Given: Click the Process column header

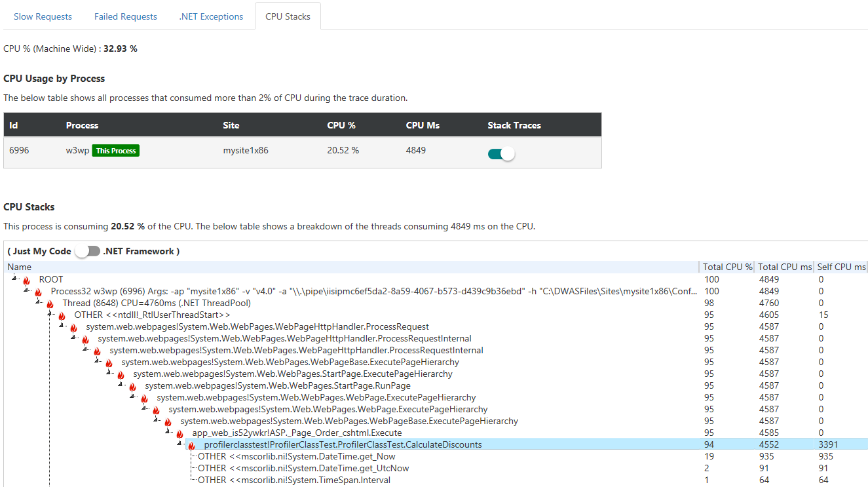Looking at the screenshot, I should (82, 125).
